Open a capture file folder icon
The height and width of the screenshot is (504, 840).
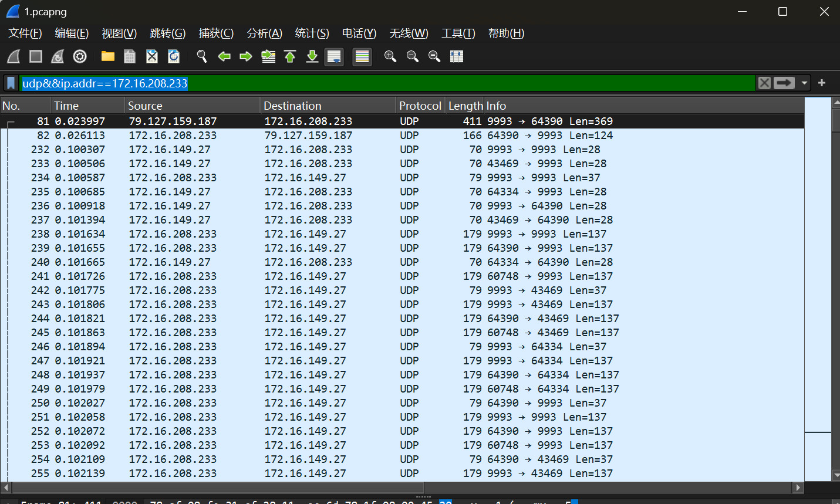(108, 56)
